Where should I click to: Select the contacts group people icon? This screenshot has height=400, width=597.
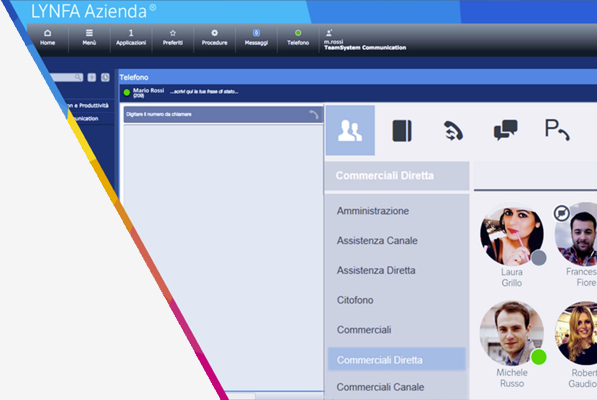(x=350, y=131)
